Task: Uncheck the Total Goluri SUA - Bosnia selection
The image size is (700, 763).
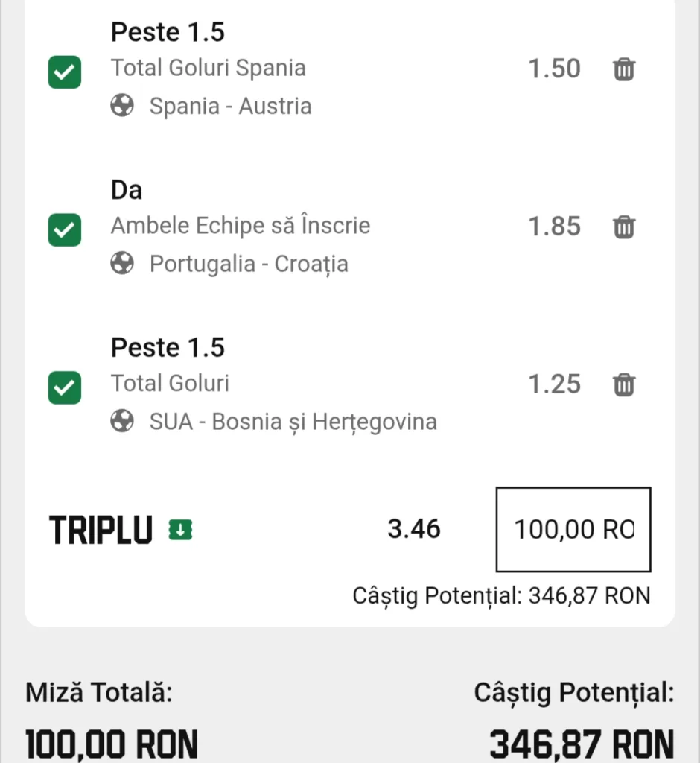Action: tap(65, 387)
